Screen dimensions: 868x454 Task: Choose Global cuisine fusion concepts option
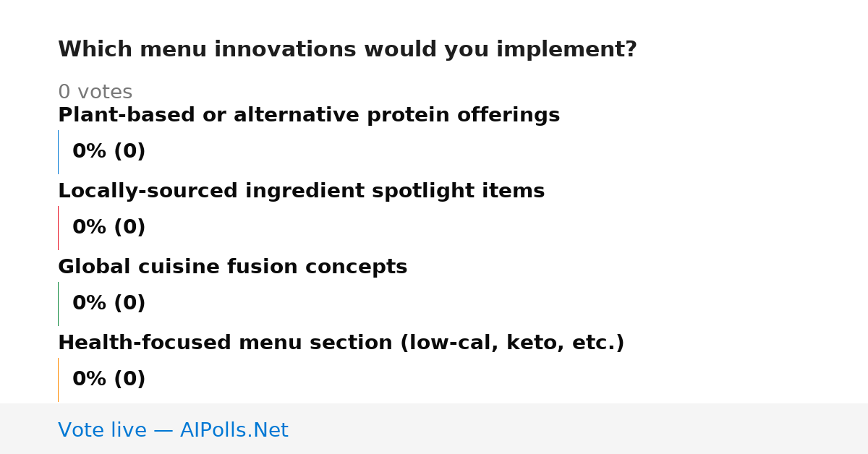tap(232, 267)
